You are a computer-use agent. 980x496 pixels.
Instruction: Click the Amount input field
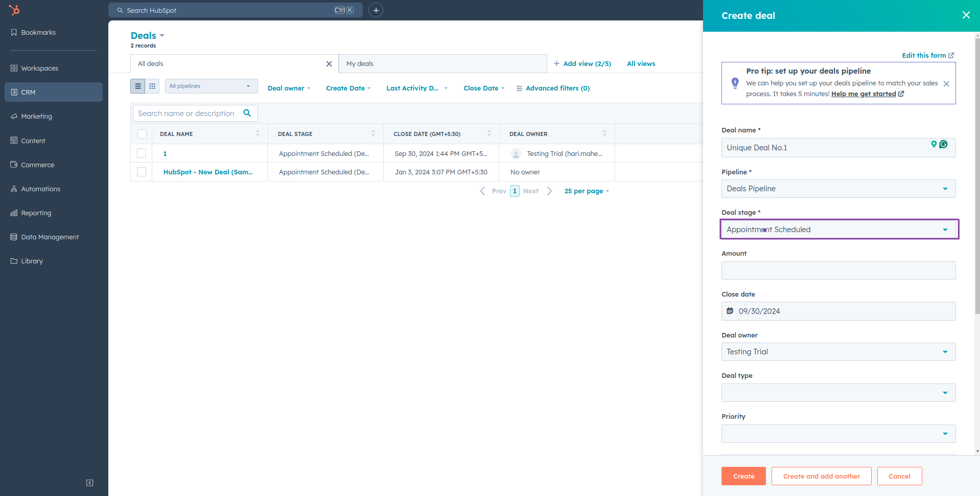838,270
